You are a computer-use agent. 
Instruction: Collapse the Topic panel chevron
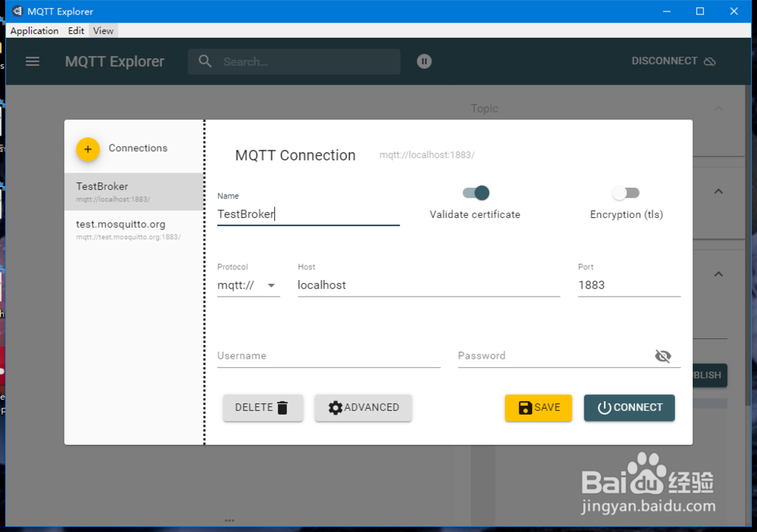click(718, 109)
